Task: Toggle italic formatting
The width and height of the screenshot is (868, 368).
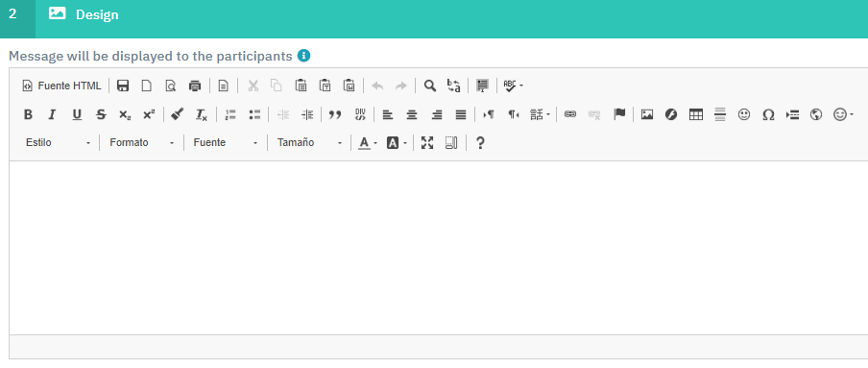Action: click(52, 114)
